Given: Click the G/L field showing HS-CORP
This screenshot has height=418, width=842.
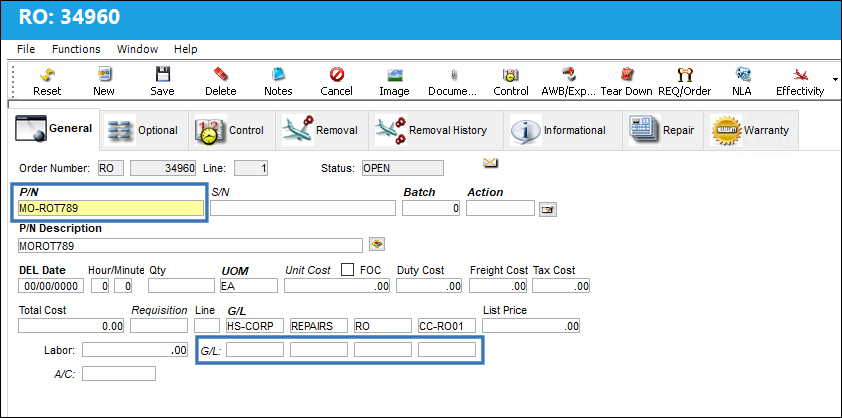Looking at the screenshot, I should click(x=255, y=326).
